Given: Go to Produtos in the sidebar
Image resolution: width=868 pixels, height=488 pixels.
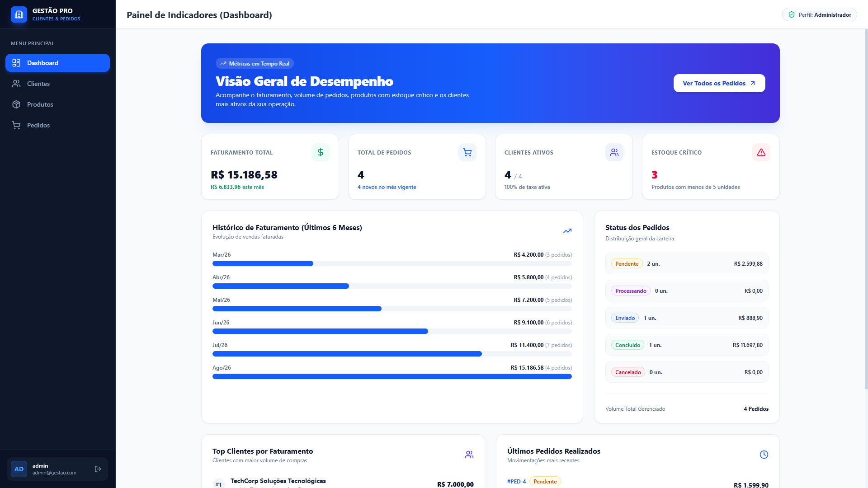Looking at the screenshot, I should click(57, 104).
